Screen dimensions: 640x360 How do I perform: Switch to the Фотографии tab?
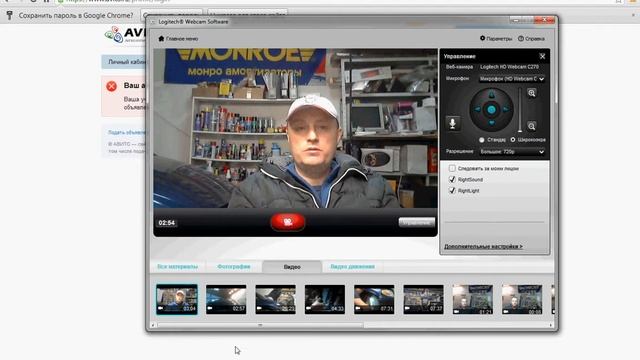click(x=233, y=267)
